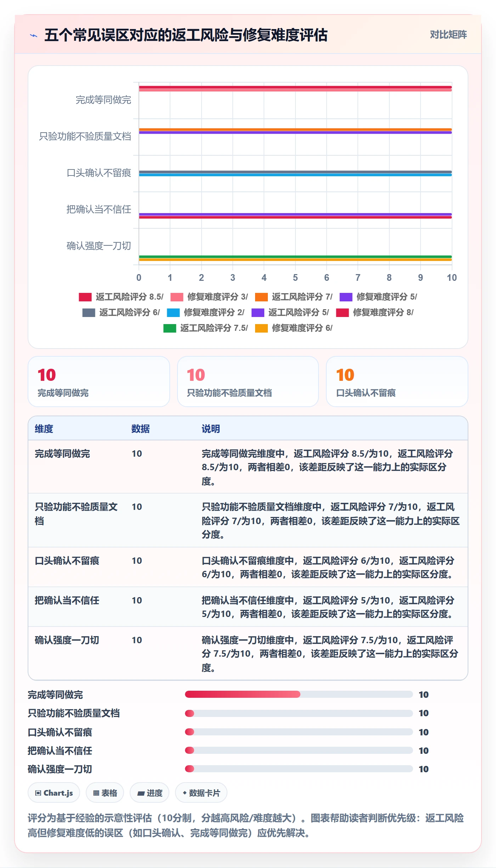Click the 数据卡片 tag
Image resolution: width=496 pixels, height=868 pixels.
point(201,793)
